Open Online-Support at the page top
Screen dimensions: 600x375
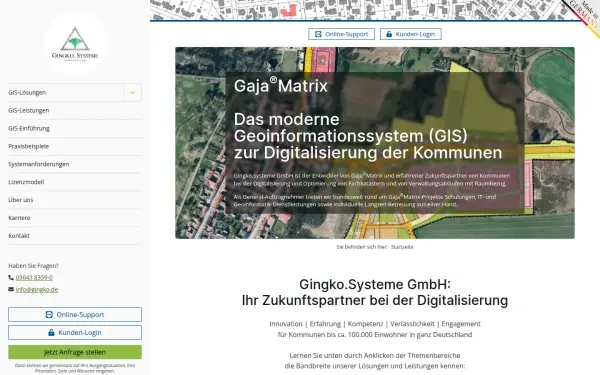(341, 34)
